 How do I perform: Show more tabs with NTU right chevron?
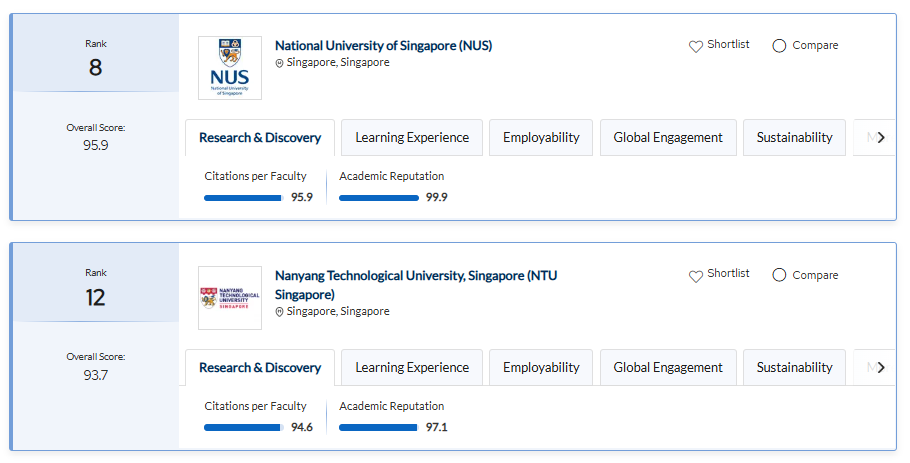[x=881, y=367]
